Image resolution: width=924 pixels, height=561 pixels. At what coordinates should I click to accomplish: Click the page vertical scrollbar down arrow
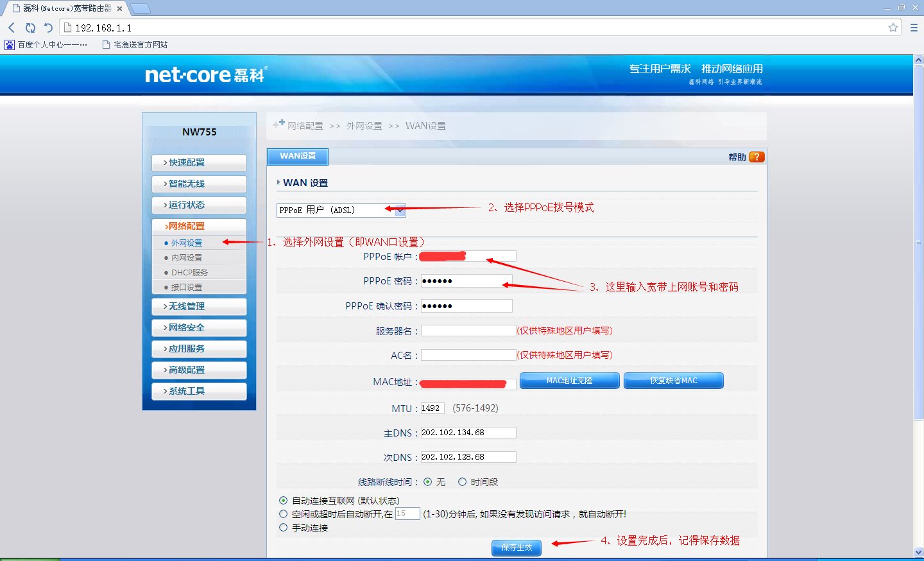[x=918, y=552]
